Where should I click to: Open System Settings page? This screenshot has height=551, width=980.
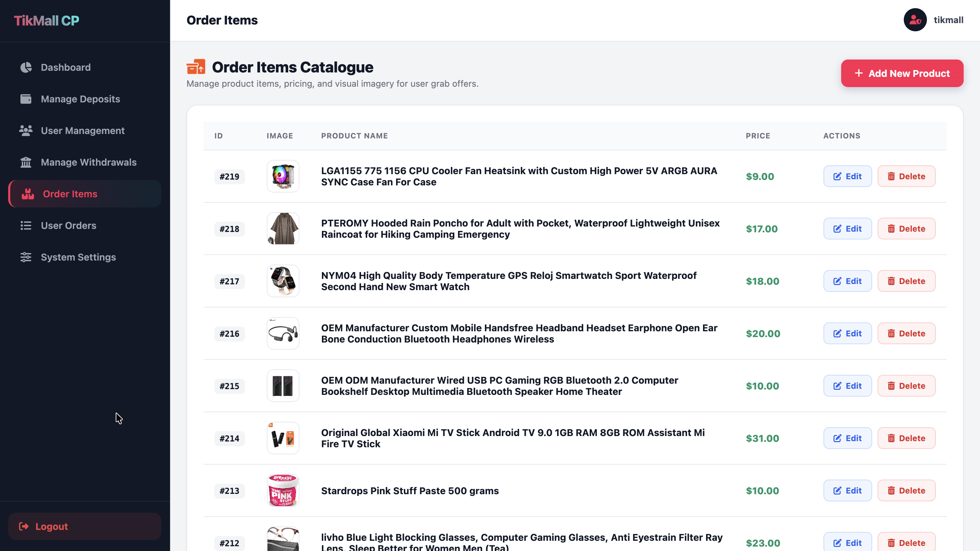(85, 257)
